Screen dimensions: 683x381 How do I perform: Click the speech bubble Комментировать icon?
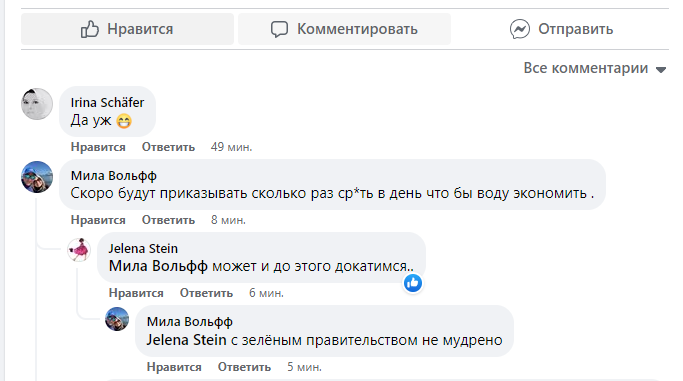coord(279,29)
